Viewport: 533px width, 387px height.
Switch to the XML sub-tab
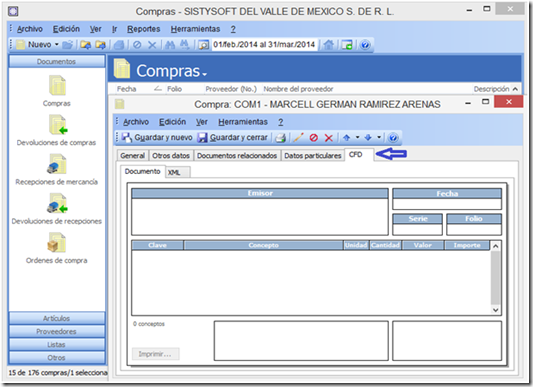click(178, 172)
